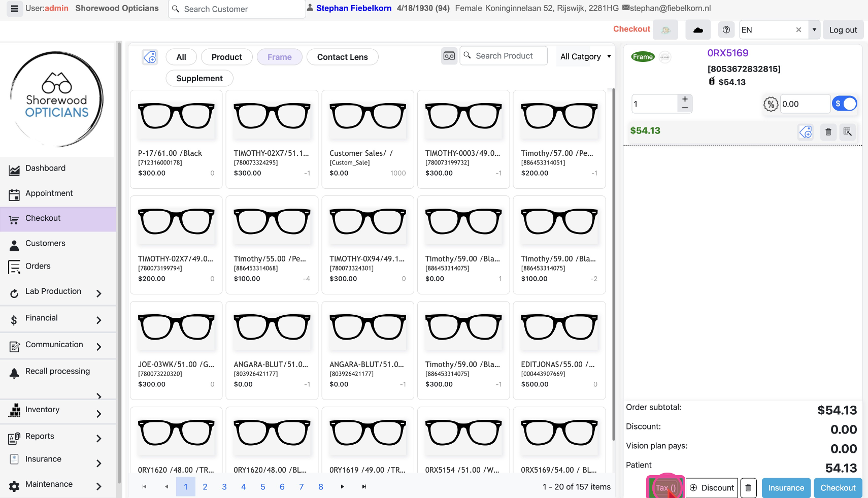Toggle the dollar discount switch
This screenshot has width=868, height=498.
pos(844,104)
